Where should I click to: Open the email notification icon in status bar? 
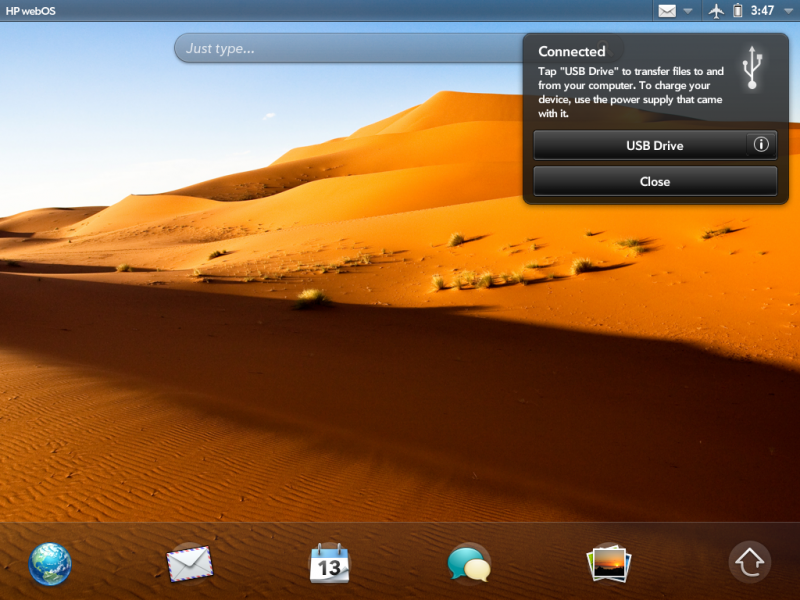pyautogui.click(x=667, y=11)
